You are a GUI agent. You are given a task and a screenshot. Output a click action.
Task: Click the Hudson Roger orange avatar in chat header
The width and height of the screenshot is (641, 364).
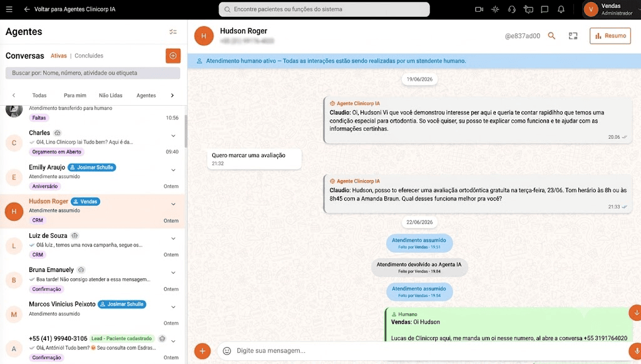[x=203, y=36]
